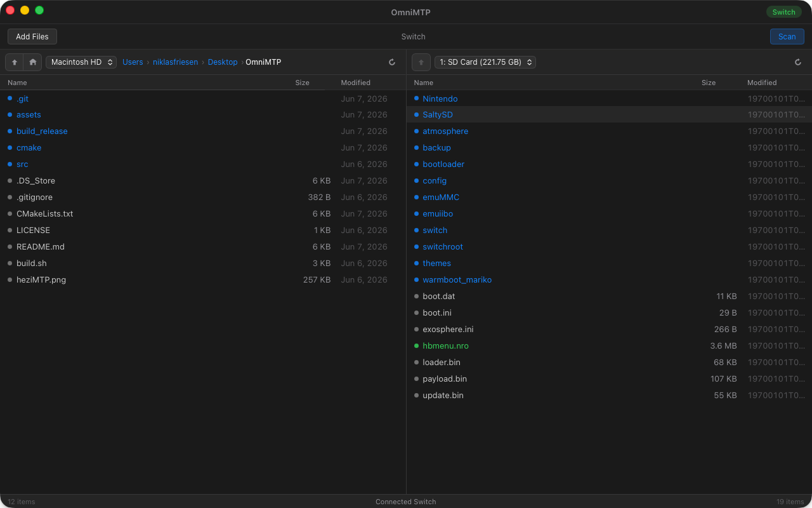Select the README.md file
812x508 pixels.
click(x=203, y=247)
